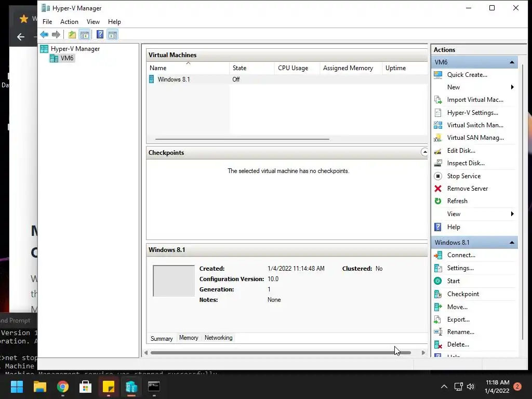
Task: Click the Edit Disk action icon
Action: pyautogui.click(x=438, y=151)
